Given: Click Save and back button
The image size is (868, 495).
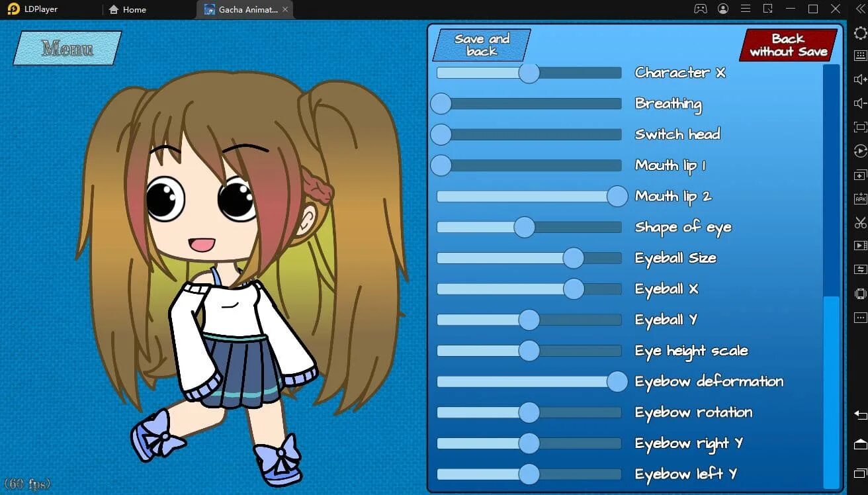Looking at the screenshot, I should point(482,45).
